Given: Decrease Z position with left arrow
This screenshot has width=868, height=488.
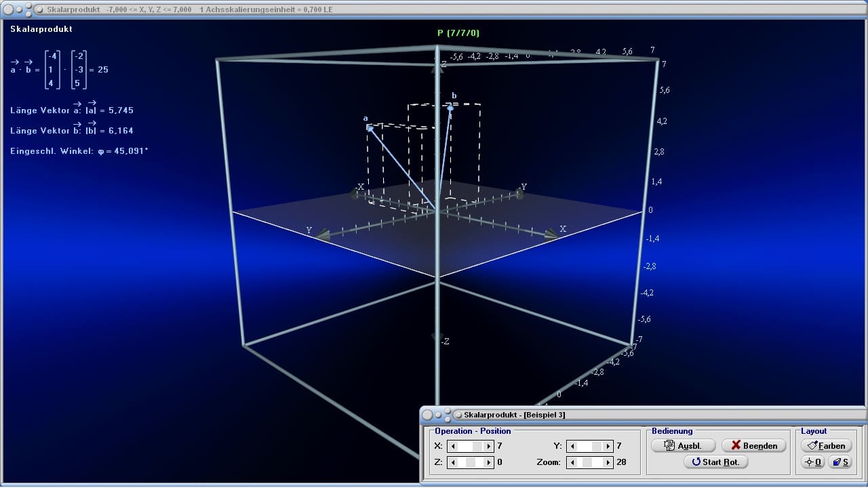Looking at the screenshot, I should (x=453, y=462).
